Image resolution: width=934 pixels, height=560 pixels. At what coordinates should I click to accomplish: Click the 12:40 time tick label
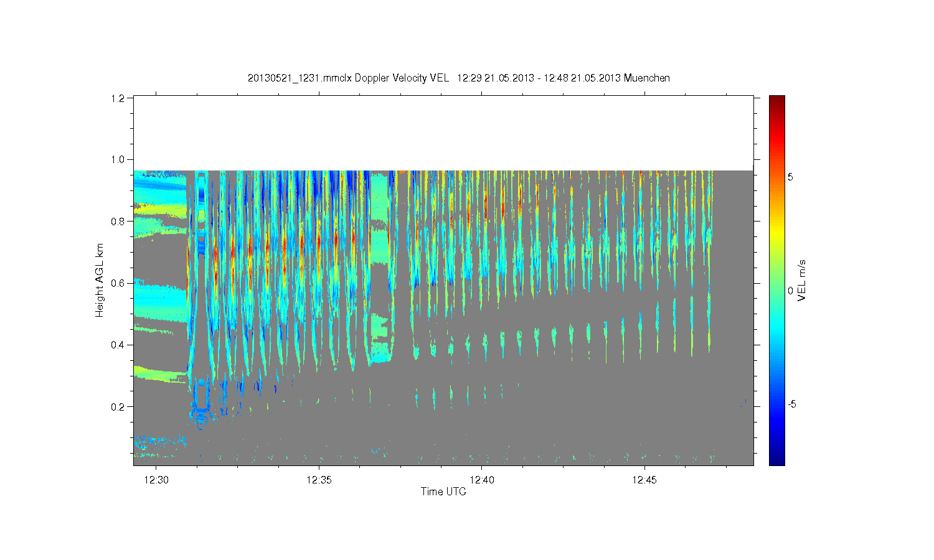481,480
